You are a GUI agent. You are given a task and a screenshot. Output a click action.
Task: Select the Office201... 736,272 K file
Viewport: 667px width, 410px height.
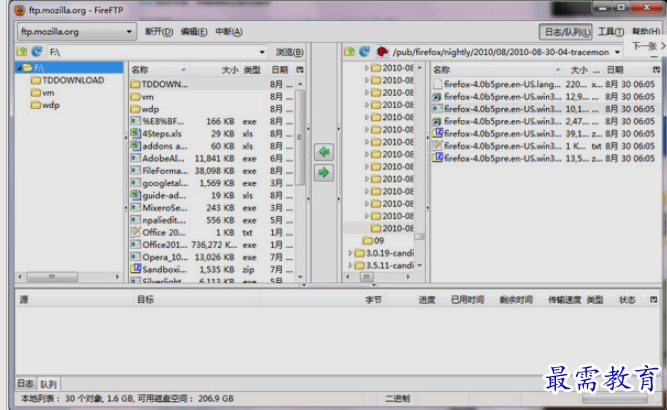click(x=212, y=245)
